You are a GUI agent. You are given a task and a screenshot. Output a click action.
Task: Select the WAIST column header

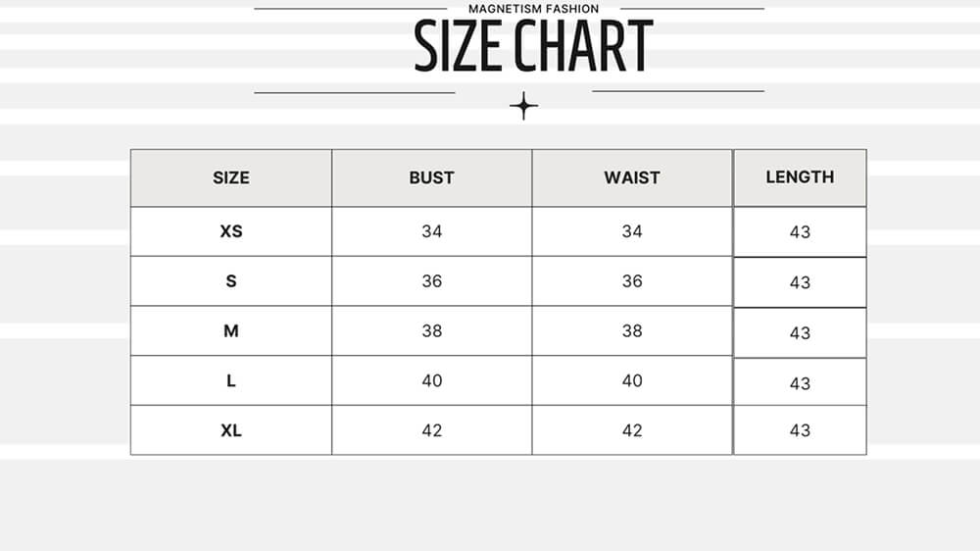coord(632,177)
